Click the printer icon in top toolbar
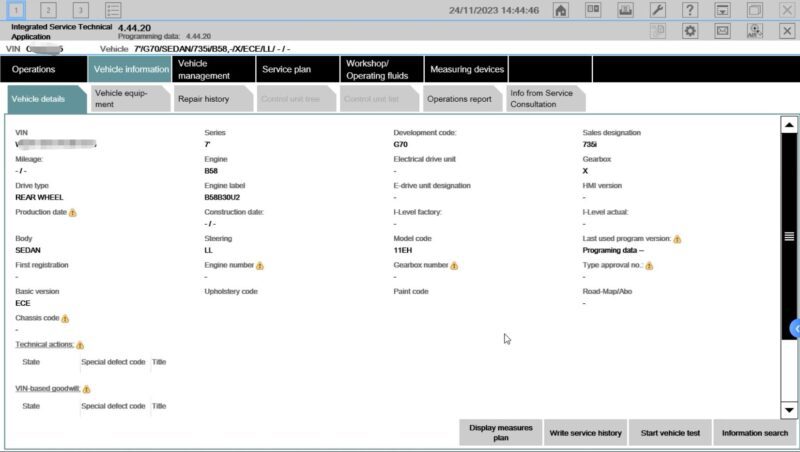This screenshot has height=452, width=800. [626, 10]
